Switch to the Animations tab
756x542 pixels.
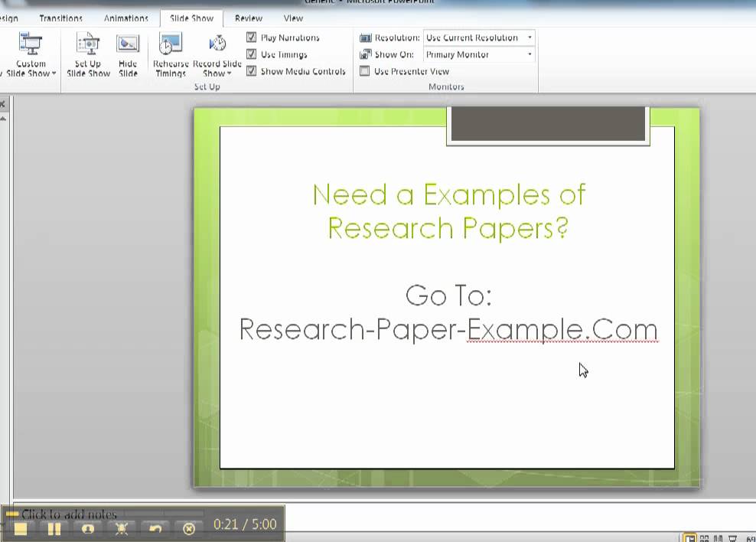(x=125, y=18)
